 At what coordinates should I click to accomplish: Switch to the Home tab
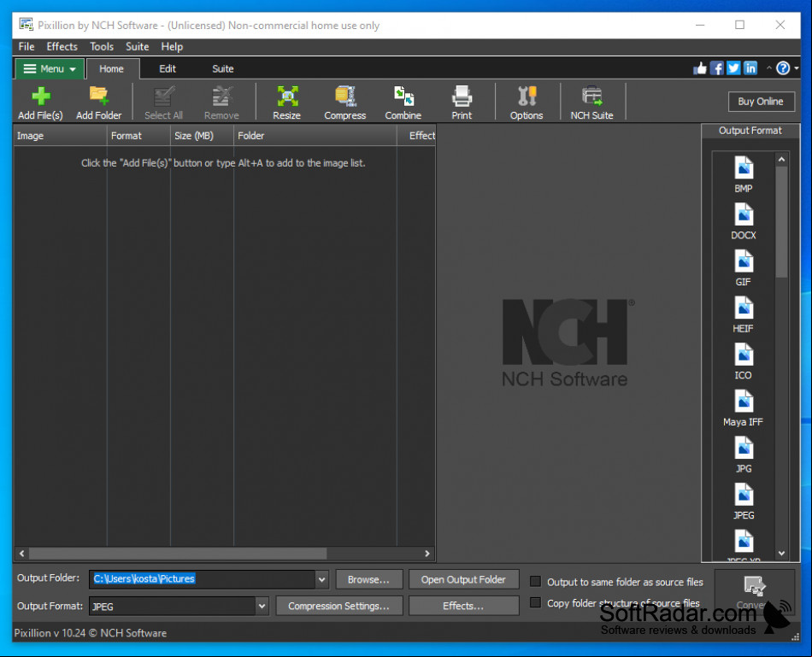pos(112,69)
